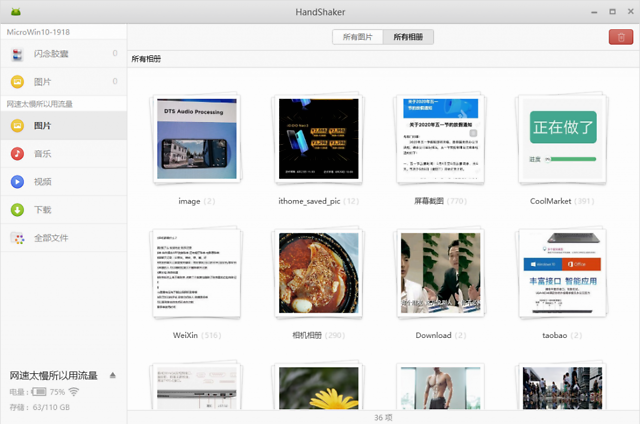Open the 全部文件 all files category
This screenshot has width=640, height=424.
[x=64, y=238]
